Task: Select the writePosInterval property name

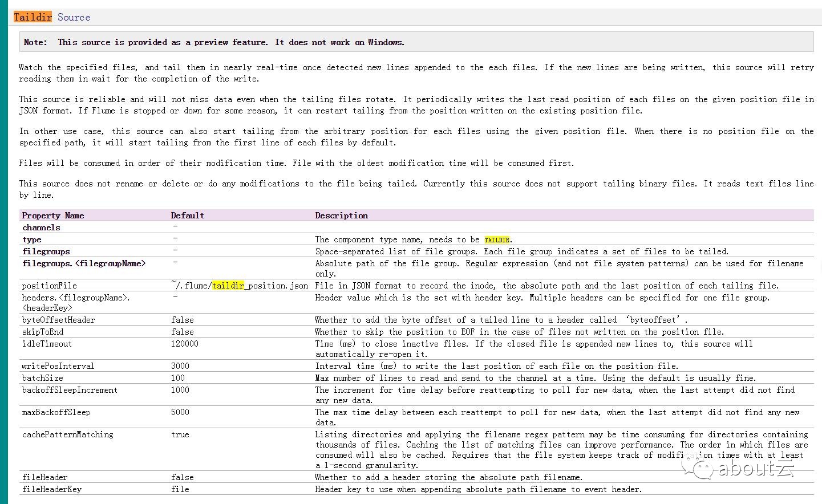Action: (x=58, y=366)
